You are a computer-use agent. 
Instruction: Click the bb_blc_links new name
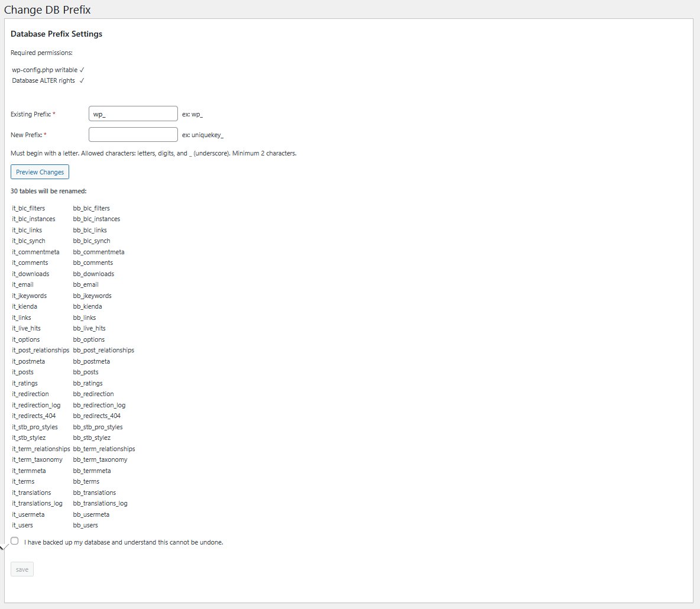coord(90,230)
